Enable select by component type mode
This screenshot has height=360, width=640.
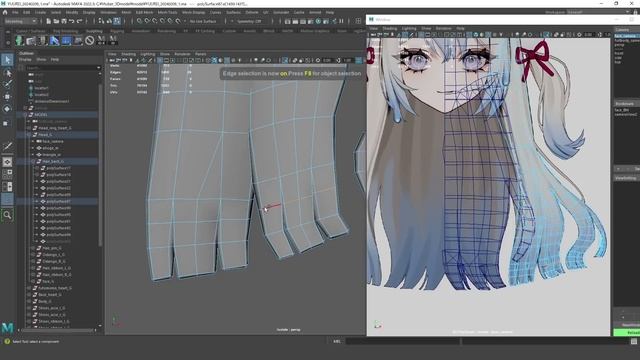[x=117, y=21]
